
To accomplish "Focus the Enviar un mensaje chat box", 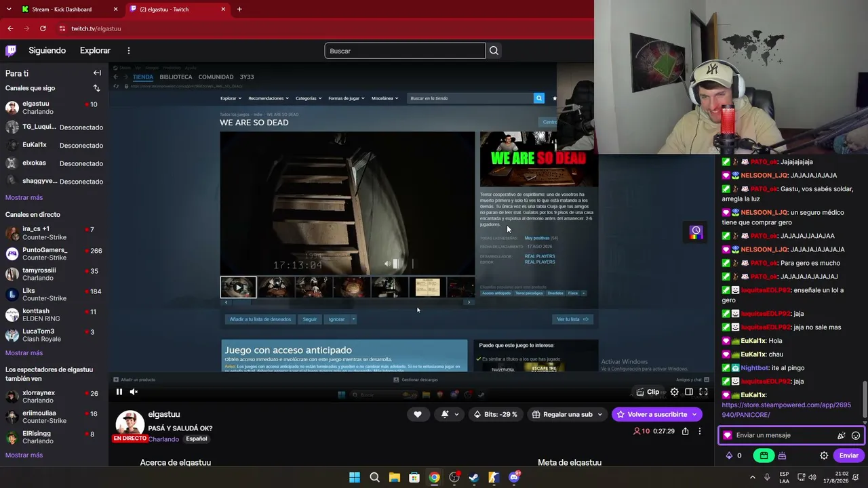I will pyautogui.click(x=783, y=435).
